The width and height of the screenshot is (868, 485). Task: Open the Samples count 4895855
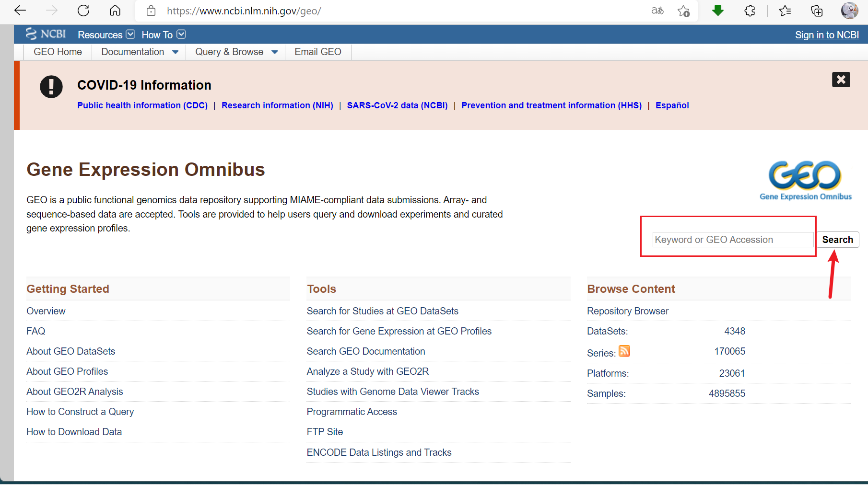click(727, 393)
